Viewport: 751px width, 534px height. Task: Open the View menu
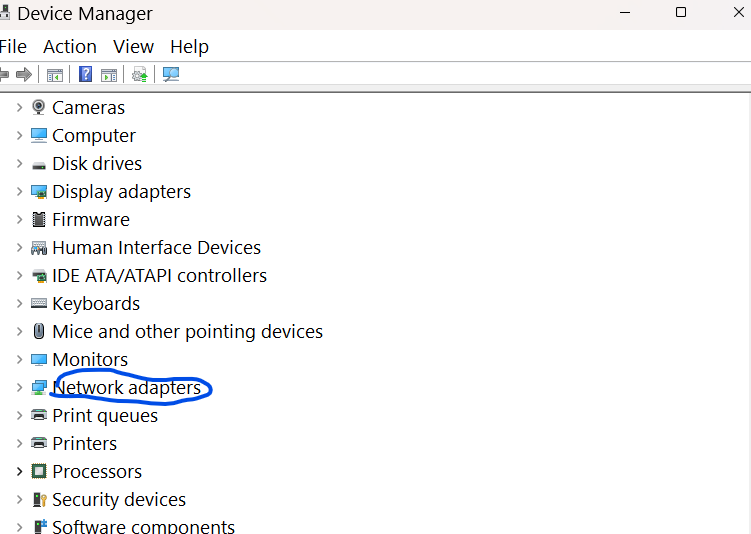tap(133, 47)
